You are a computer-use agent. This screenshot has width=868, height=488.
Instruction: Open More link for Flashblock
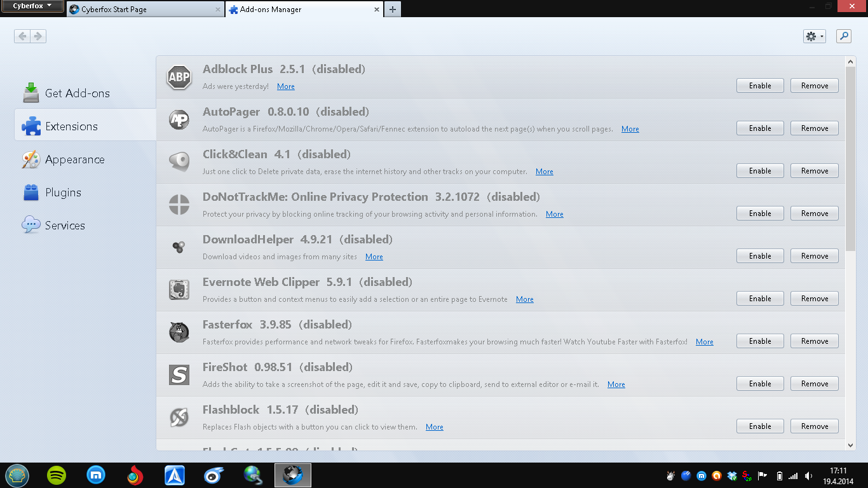click(435, 427)
